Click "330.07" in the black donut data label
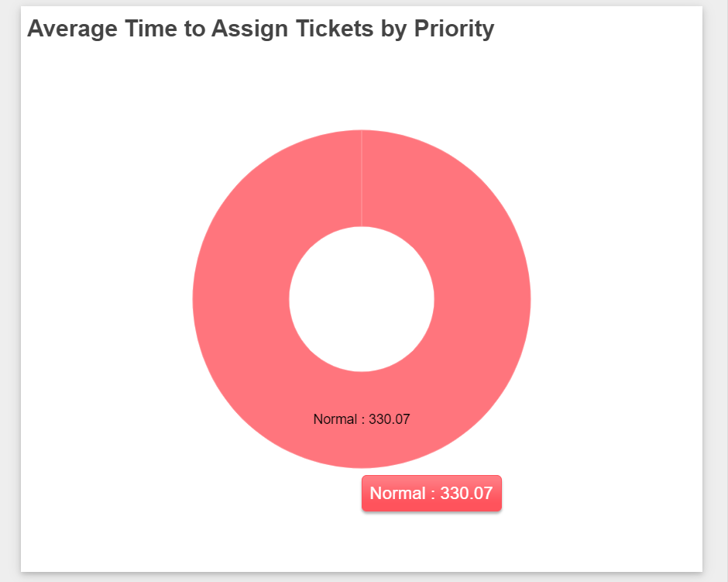This screenshot has width=728, height=582. point(389,419)
